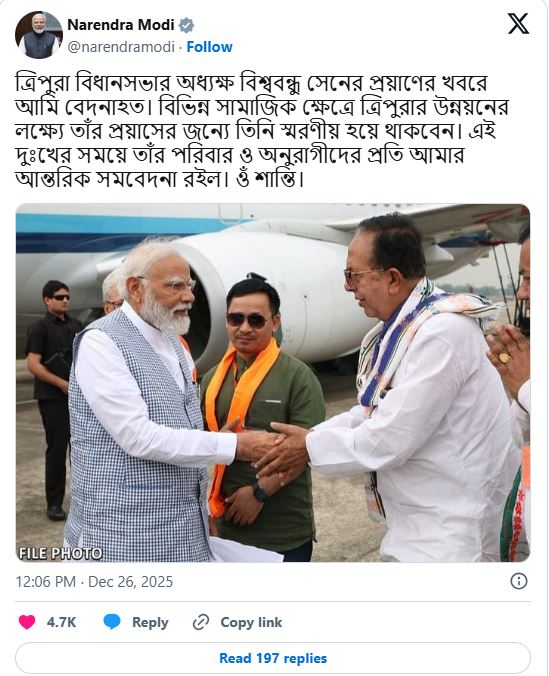This screenshot has width=549, height=676.
Task: Like the post with the heart icon
Action: [27, 622]
